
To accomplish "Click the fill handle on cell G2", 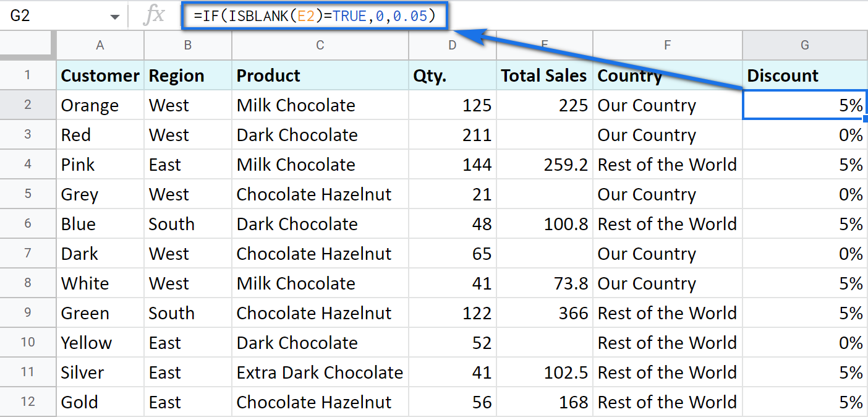I will (x=867, y=119).
